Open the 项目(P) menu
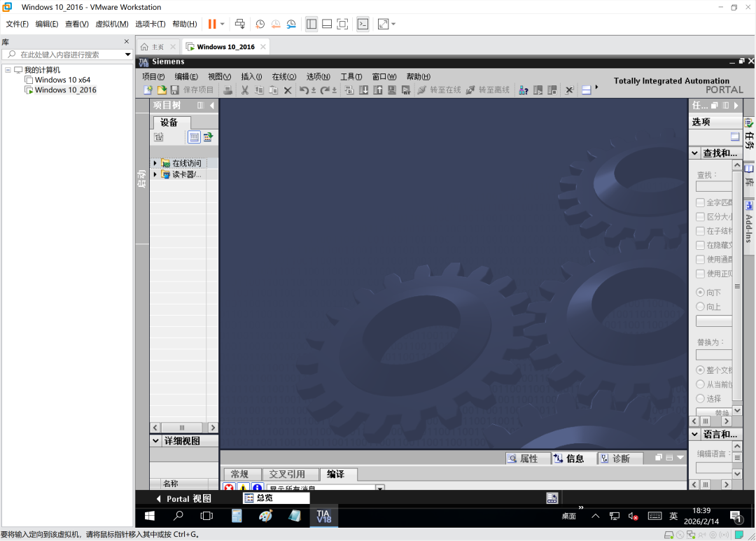The image size is (756, 541). (153, 77)
